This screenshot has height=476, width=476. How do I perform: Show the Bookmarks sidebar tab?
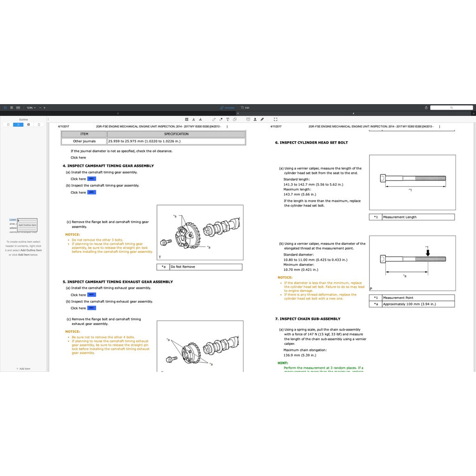tap(7, 125)
